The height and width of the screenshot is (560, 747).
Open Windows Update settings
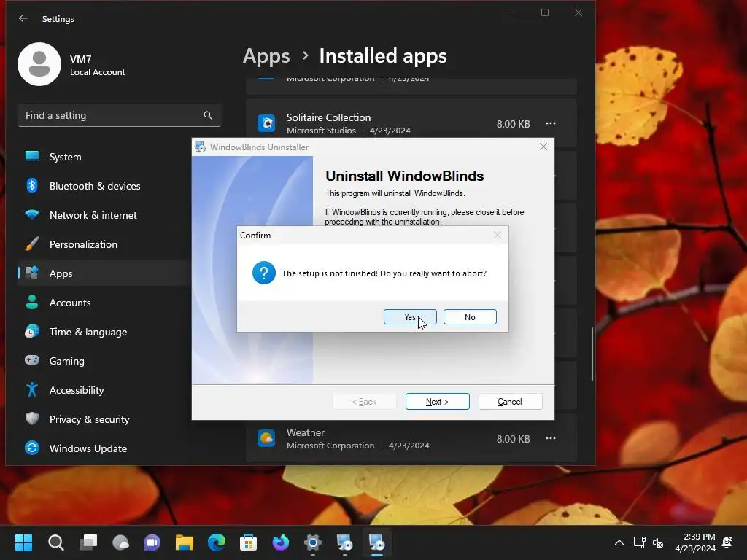104,448
